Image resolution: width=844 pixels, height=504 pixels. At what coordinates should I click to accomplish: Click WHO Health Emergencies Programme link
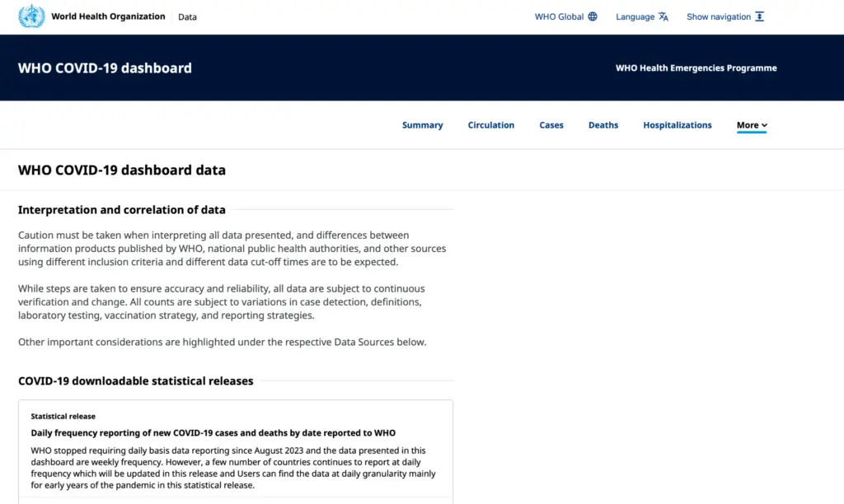[x=696, y=68]
